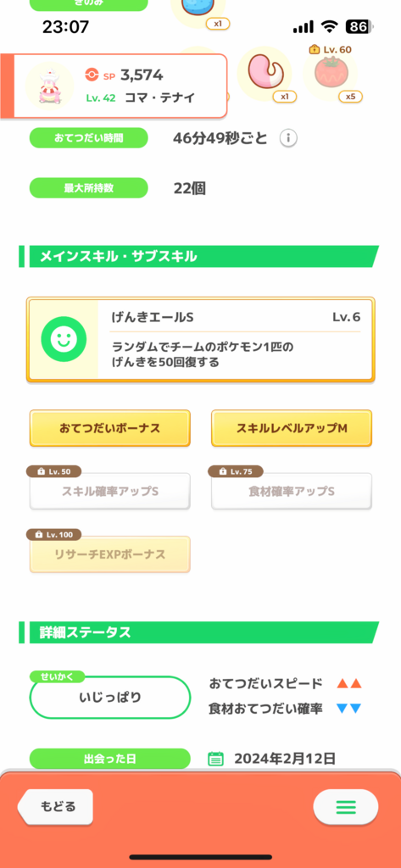
Task: Tap the もどる back button
Action: (x=55, y=807)
